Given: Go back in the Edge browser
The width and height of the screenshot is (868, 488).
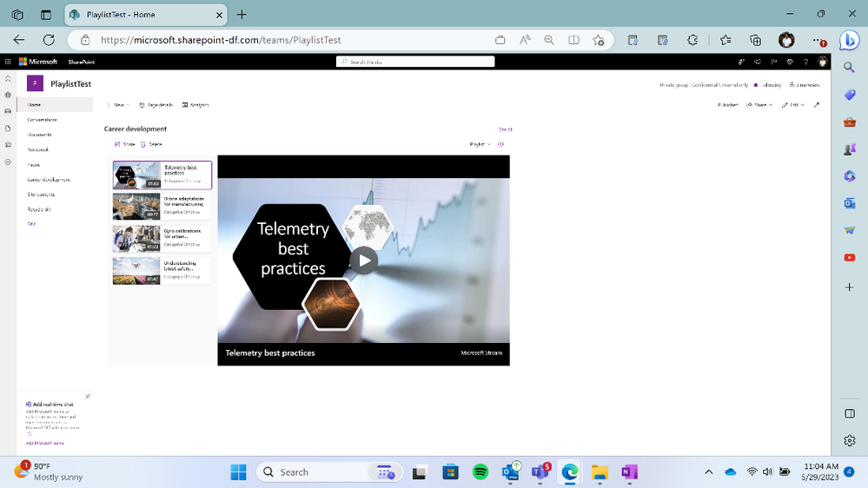Looking at the screenshot, I should coord(19,40).
